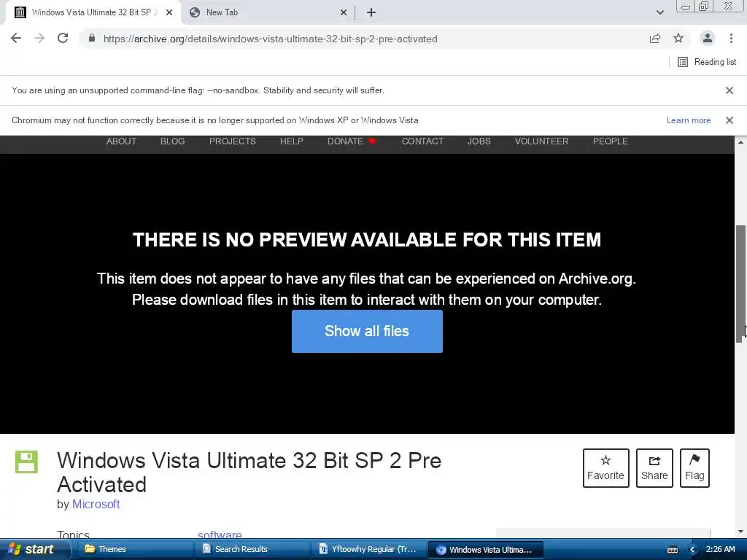
Task: Click the browser back arrow
Action: (x=16, y=39)
